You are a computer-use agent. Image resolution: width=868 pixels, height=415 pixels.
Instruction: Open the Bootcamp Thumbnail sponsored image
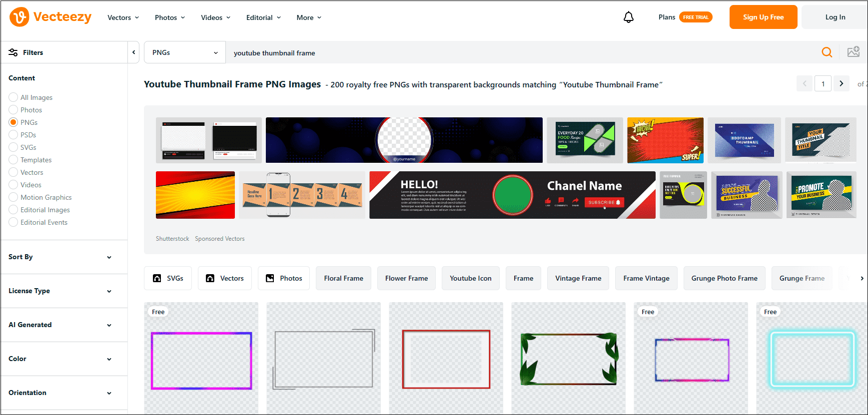click(744, 140)
